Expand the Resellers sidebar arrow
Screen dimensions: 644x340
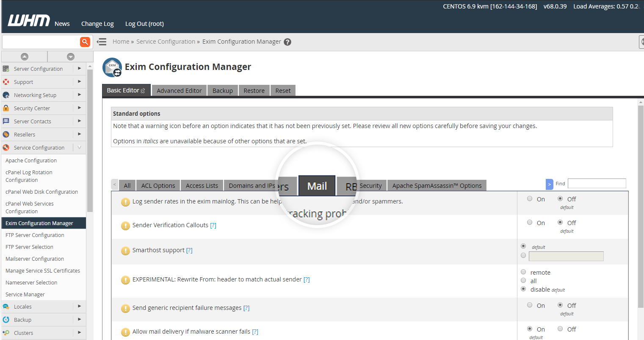click(79, 134)
